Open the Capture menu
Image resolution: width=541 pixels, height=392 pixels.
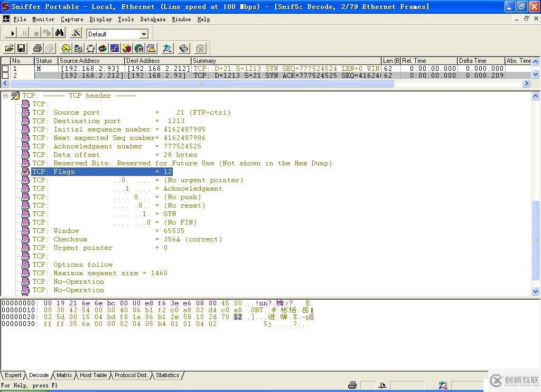point(72,20)
